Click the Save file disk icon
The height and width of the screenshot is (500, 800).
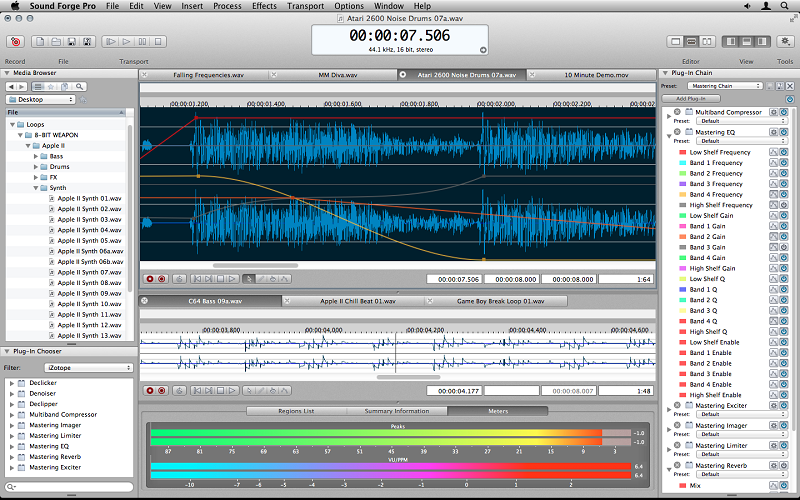click(71, 41)
